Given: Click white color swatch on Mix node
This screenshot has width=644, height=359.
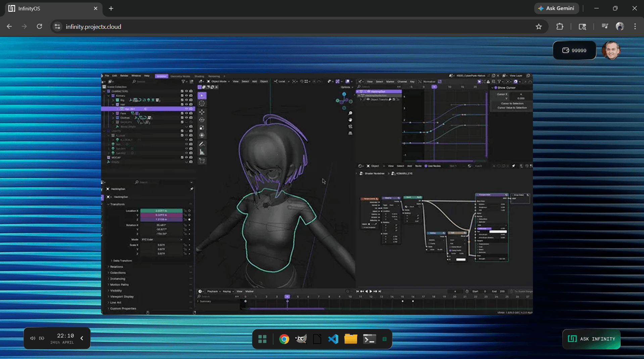Looking at the screenshot, I should click(x=460, y=259).
